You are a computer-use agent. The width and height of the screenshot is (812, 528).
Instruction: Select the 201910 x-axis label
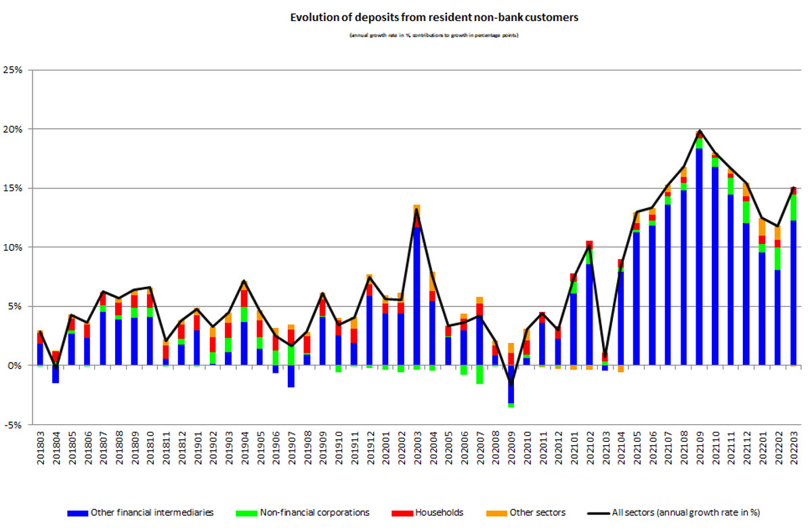tap(340, 448)
